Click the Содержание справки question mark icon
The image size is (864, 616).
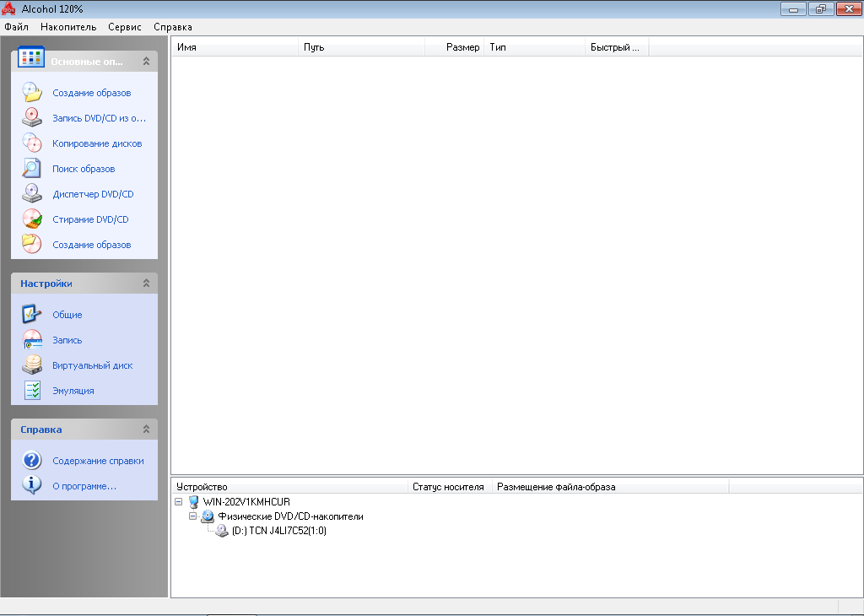(32, 461)
